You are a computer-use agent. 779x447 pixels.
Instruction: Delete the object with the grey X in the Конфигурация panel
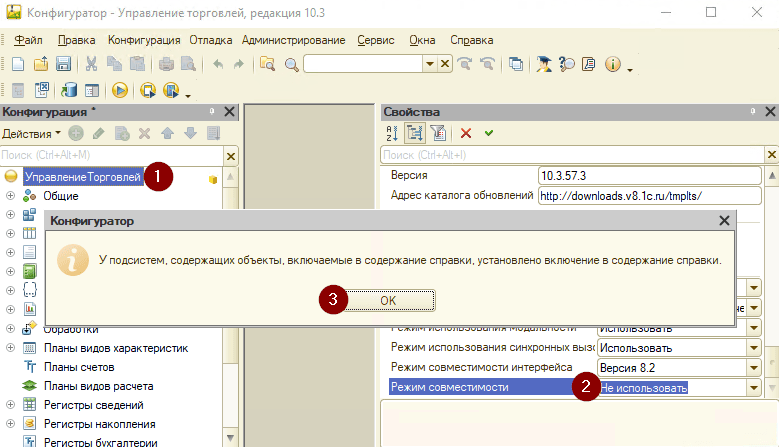click(144, 133)
